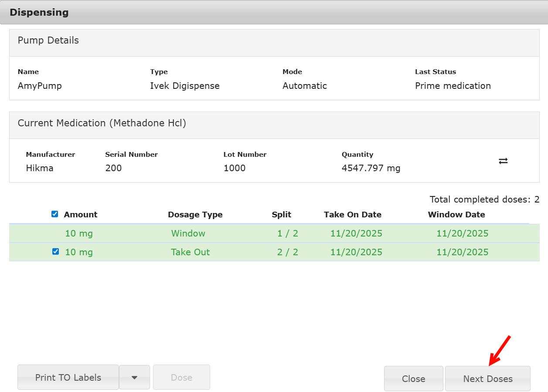This screenshot has width=548, height=392.
Task: Click the 4547.797 mg quantity value
Action: pyautogui.click(x=371, y=168)
